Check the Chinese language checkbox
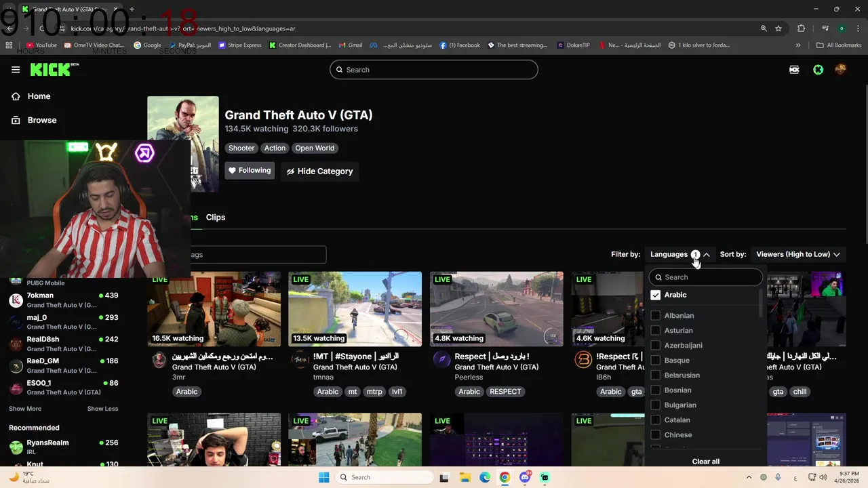The height and width of the screenshot is (488, 868). 655,434
